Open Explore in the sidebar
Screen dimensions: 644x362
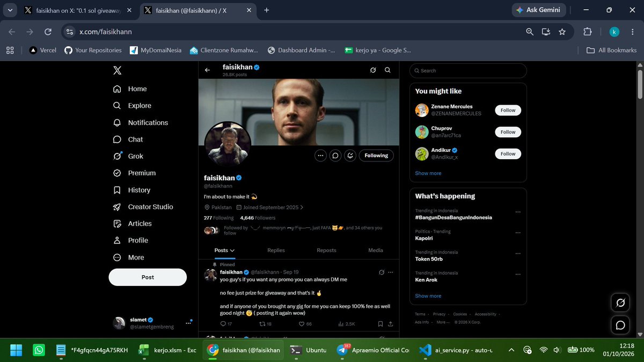(x=133, y=106)
